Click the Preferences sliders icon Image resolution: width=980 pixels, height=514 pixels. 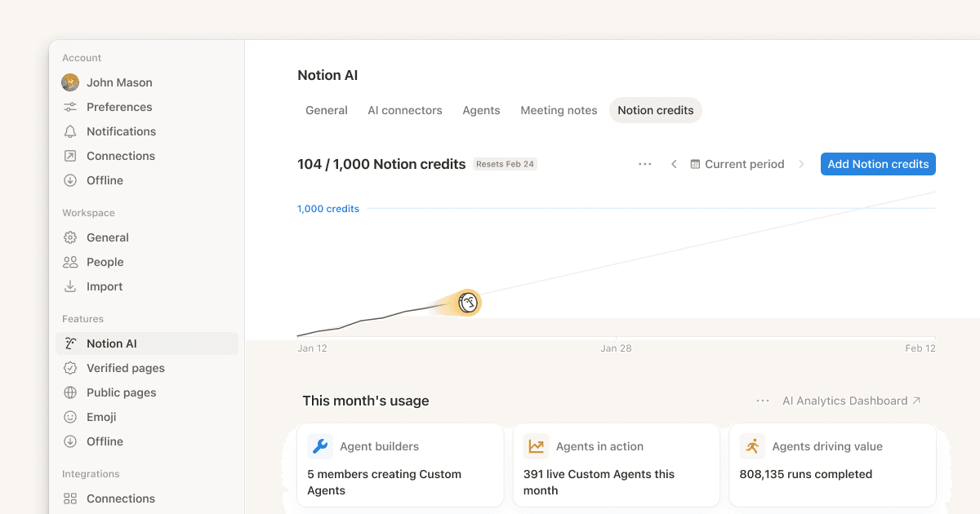point(70,107)
